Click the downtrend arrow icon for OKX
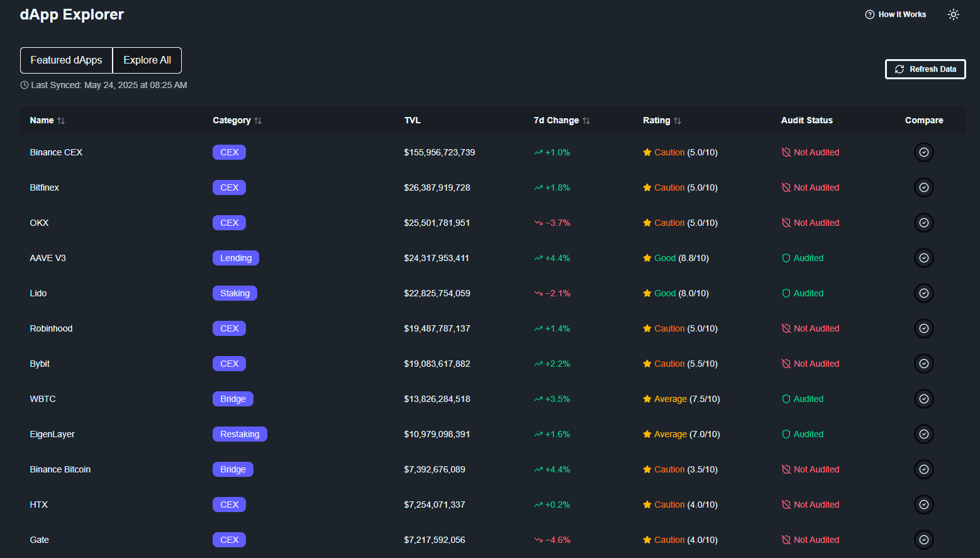 (538, 223)
